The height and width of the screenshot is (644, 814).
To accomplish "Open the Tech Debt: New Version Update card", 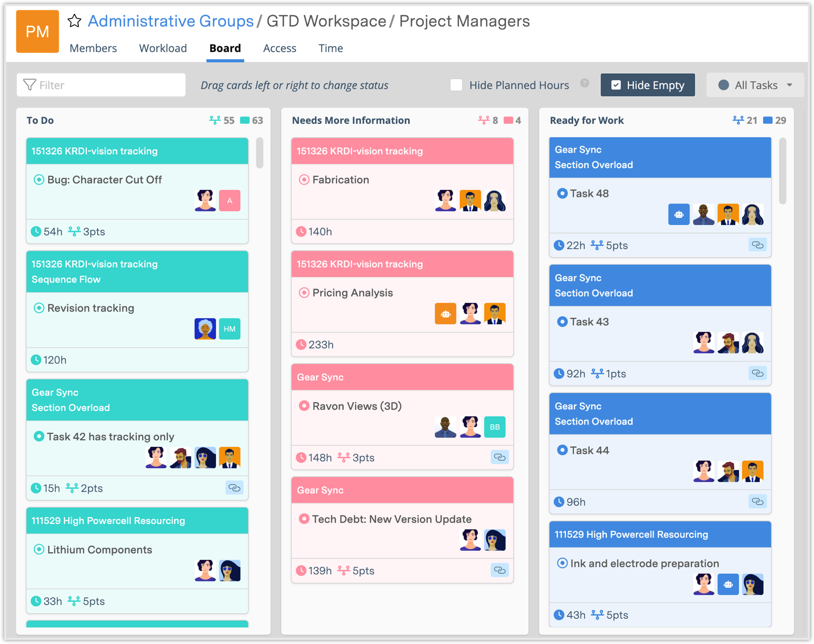I will [392, 519].
